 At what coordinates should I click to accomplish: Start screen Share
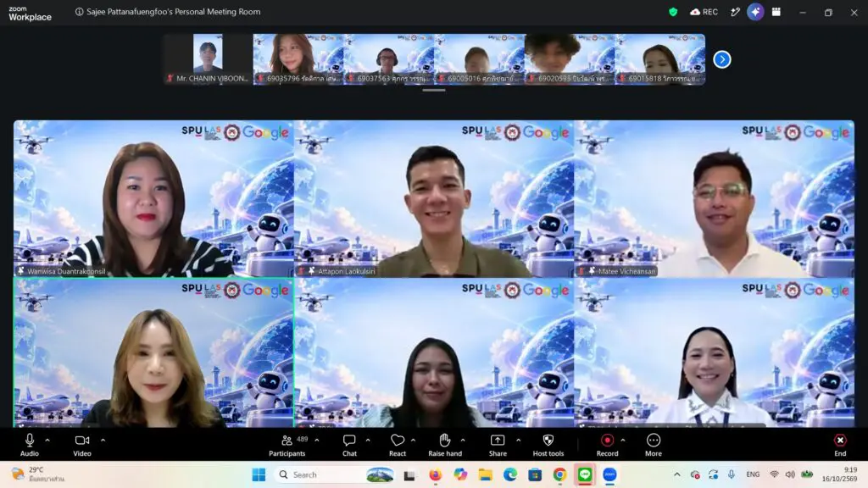(498, 445)
